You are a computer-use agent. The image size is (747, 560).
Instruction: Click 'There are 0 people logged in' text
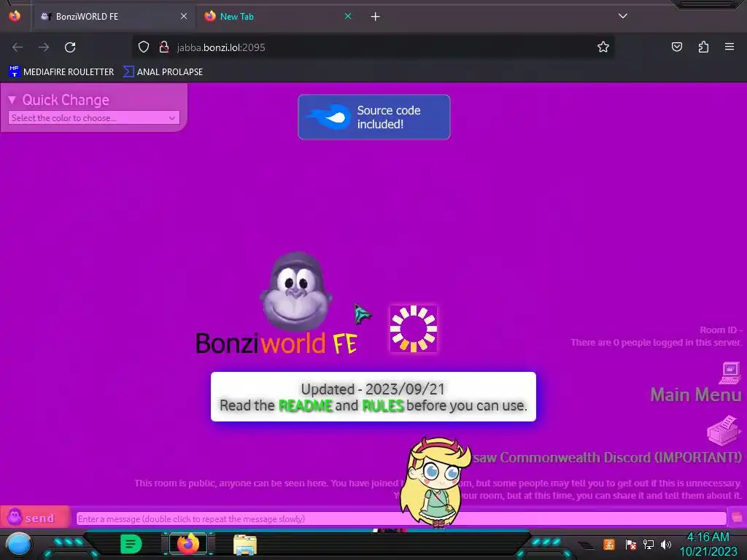[x=656, y=343]
